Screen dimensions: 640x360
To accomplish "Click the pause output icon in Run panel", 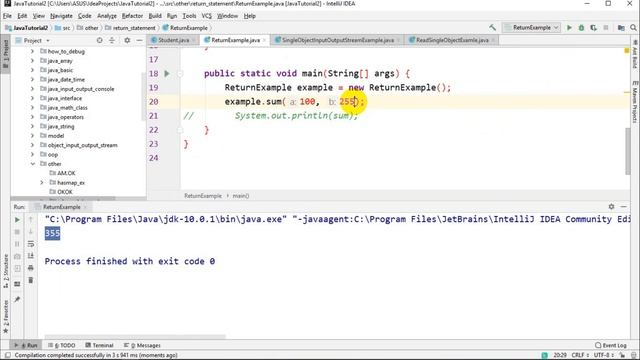I will pyautogui.click(x=17, y=244).
